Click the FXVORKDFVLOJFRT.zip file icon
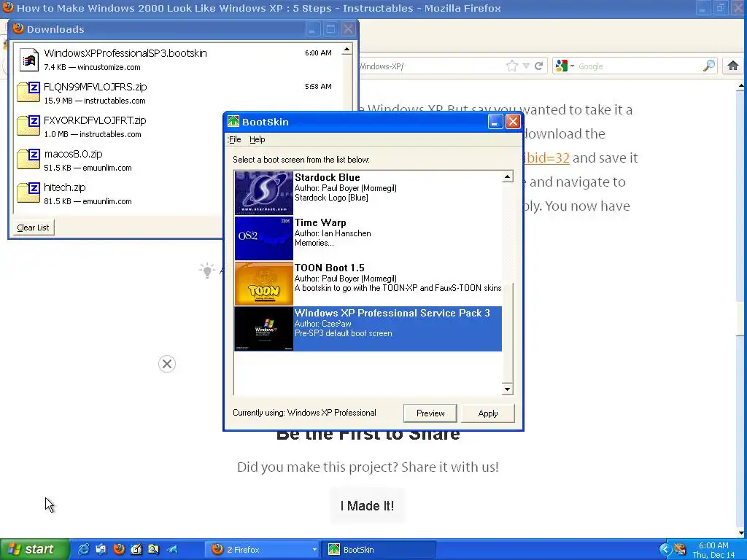 pyautogui.click(x=28, y=125)
